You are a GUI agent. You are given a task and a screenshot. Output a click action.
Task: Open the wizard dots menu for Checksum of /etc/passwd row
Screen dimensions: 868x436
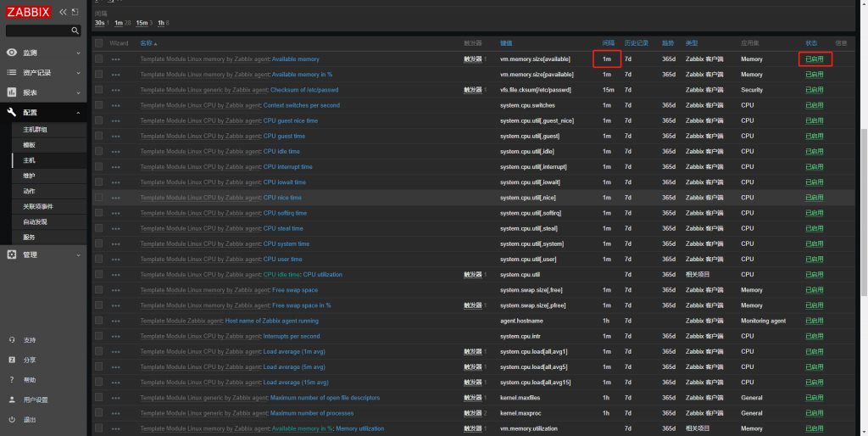(115, 90)
